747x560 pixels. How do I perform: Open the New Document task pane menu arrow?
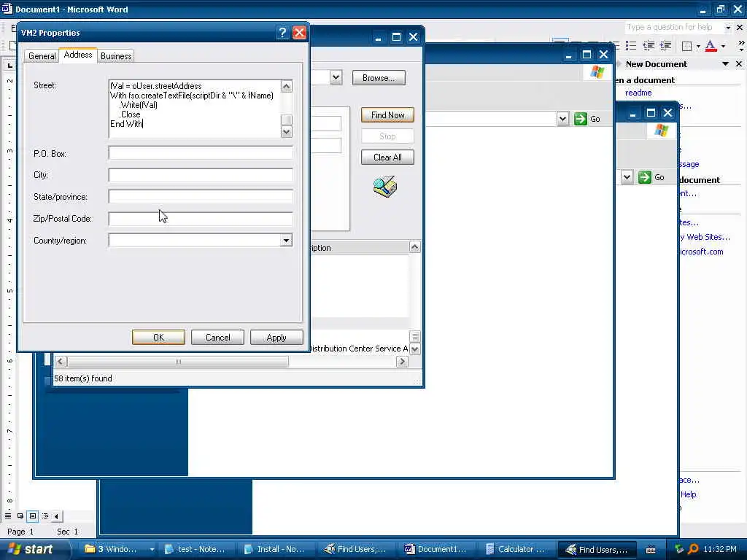(x=725, y=64)
